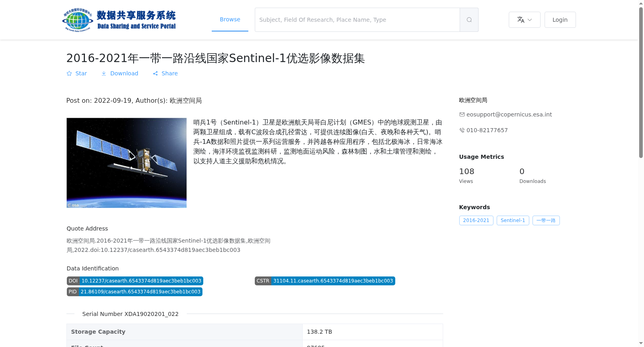Viewport: 644px width, 347px height.
Task: Click the email envelope icon
Action: click(462, 114)
